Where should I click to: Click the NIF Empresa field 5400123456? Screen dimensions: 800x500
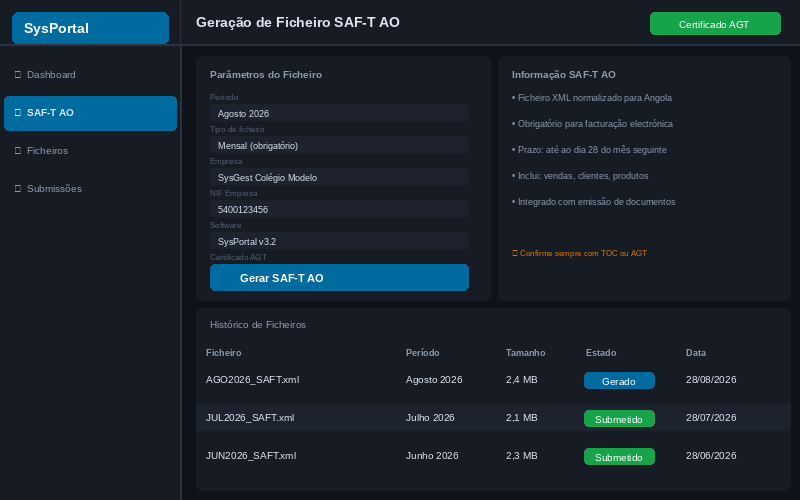[x=339, y=209]
